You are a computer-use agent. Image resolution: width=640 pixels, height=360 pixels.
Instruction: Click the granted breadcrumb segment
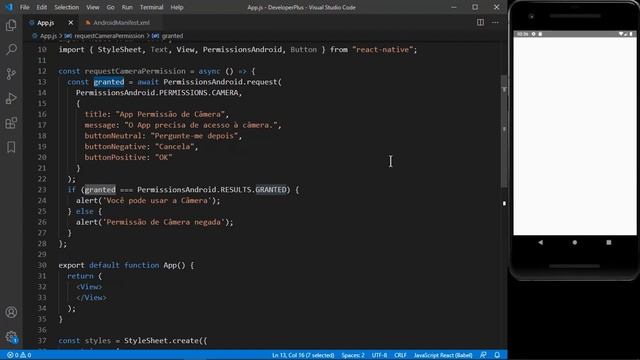[172, 36]
